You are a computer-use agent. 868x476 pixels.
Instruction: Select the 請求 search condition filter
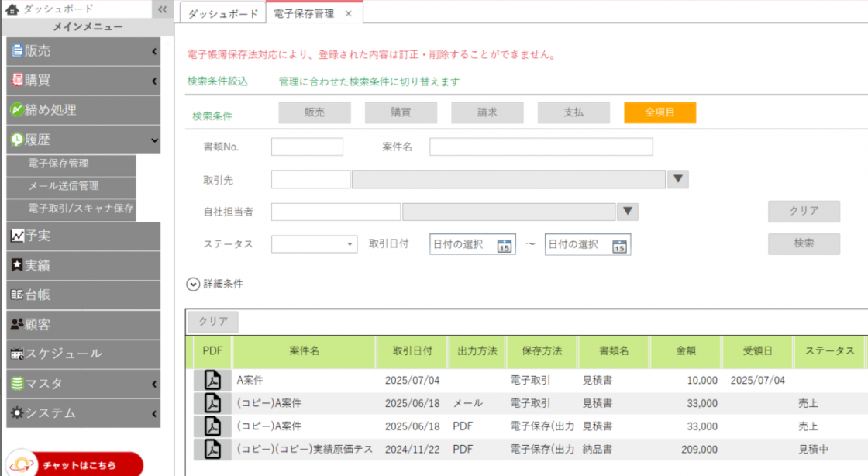point(487,112)
